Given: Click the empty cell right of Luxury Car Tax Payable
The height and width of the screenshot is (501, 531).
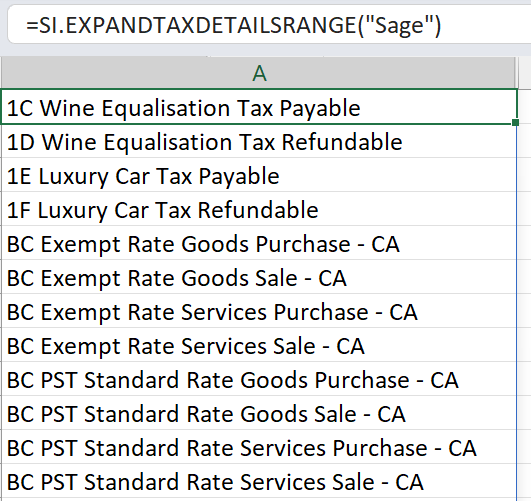Looking at the screenshot, I should click(x=525, y=175).
